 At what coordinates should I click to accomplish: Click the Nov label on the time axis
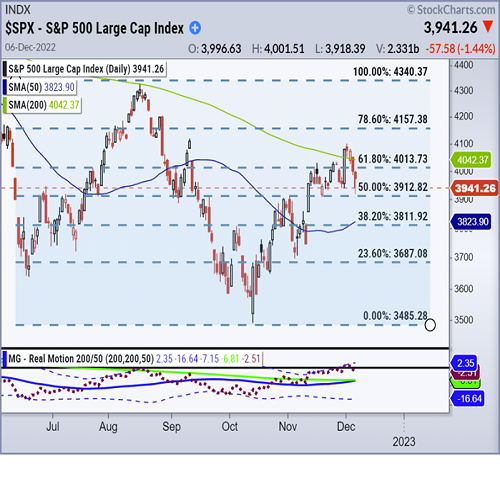(x=288, y=426)
